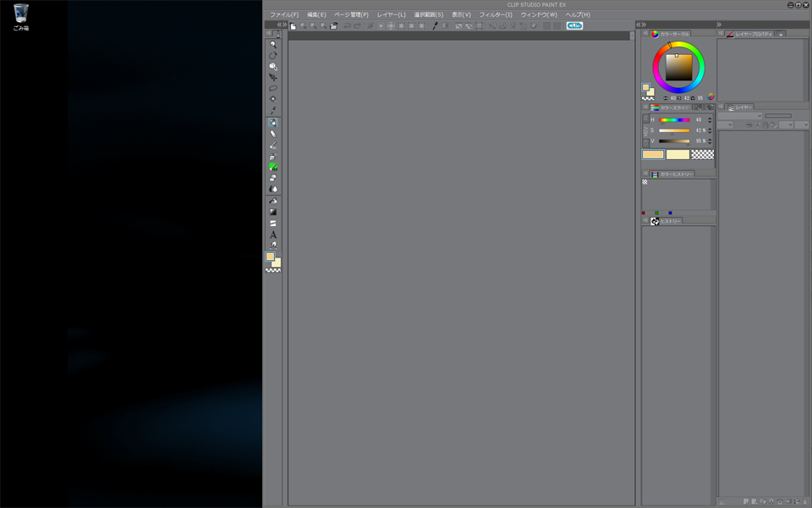The width and height of the screenshot is (812, 508).
Task: Select the Gradient tool
Action: click(x=272, y=212)
